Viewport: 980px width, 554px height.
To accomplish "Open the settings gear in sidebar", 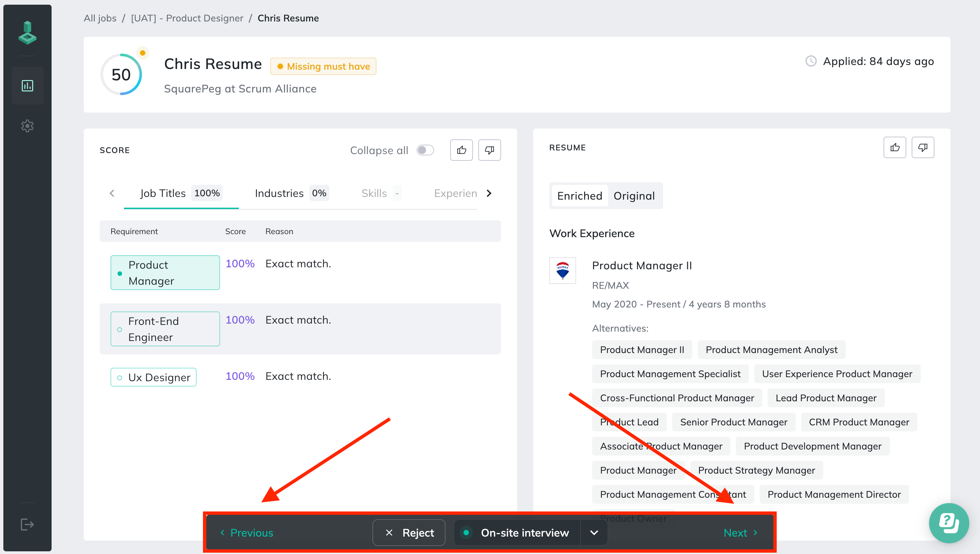I will (x=27, y=126).
